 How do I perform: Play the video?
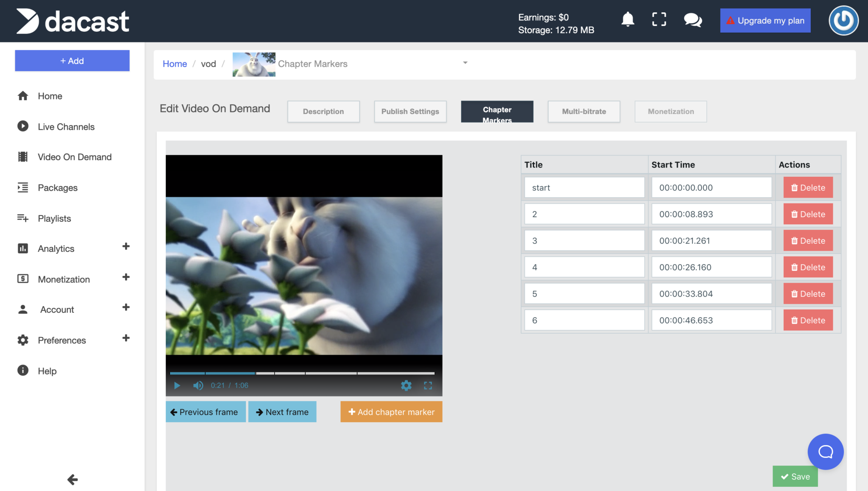177,385
